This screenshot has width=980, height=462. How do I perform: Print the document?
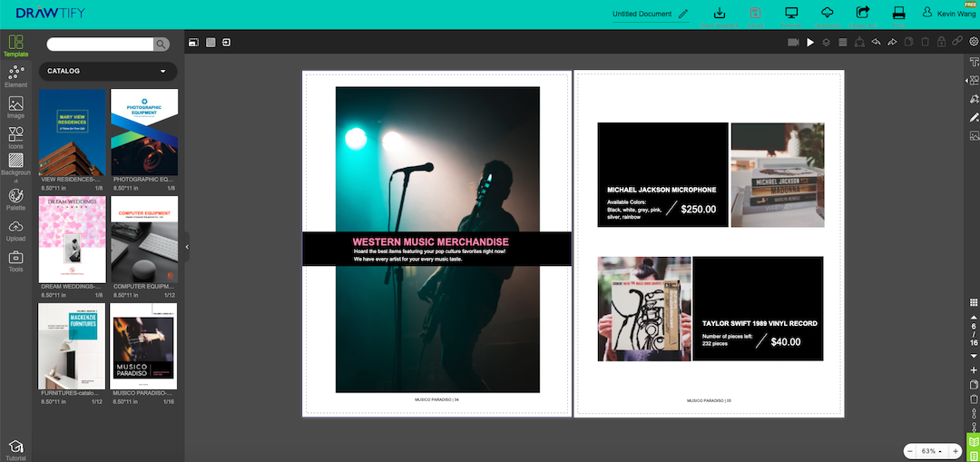[898, 16]
